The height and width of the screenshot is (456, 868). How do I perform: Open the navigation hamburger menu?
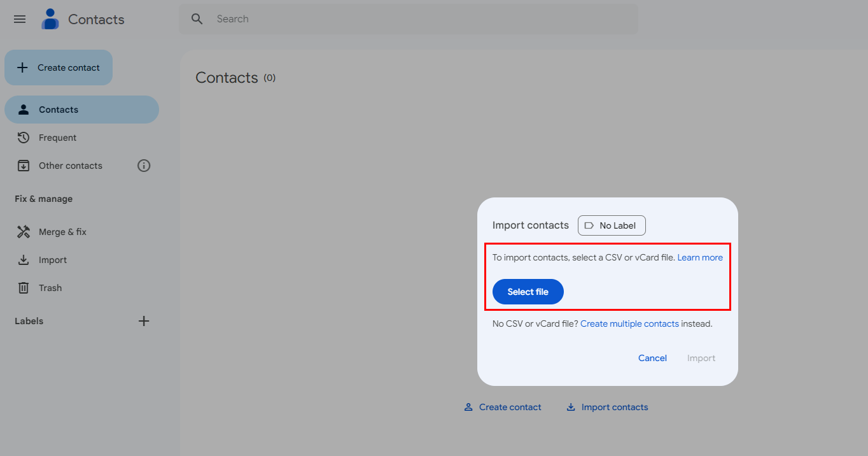point(19,19)
